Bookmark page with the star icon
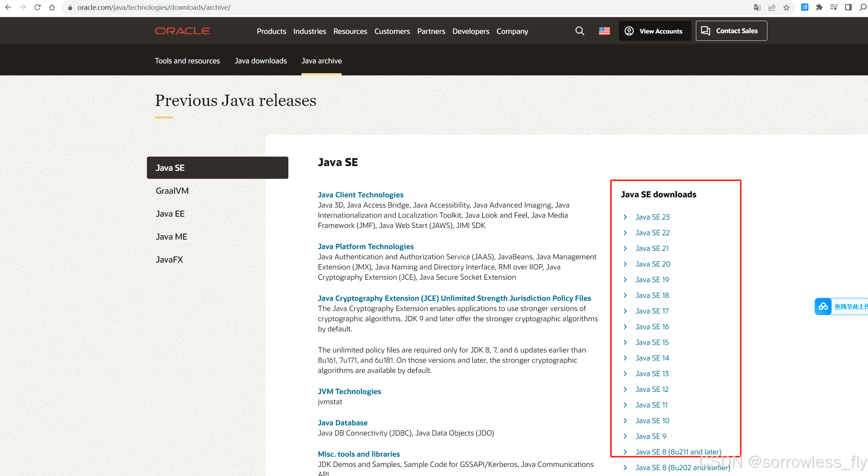The height and width of the screenshot is (476, 868). pos(786,7)
